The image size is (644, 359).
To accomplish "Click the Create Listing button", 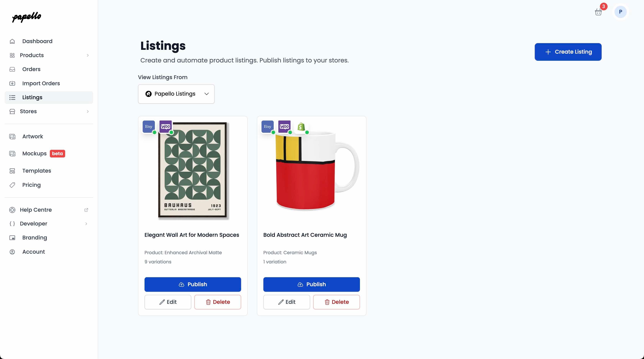I will pos(568,52).
